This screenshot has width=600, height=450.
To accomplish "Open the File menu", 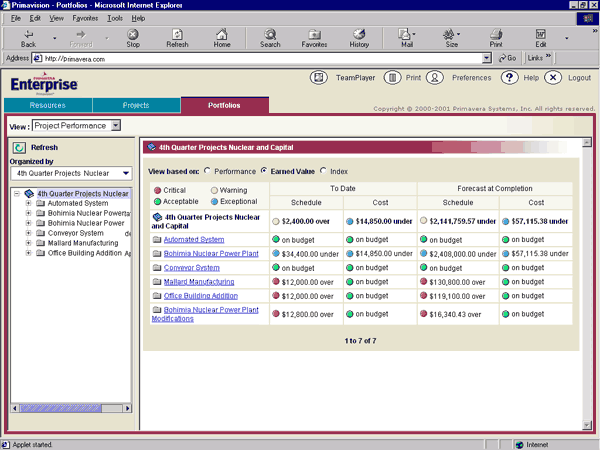I will pyautogui.click(x=16, y=18).
